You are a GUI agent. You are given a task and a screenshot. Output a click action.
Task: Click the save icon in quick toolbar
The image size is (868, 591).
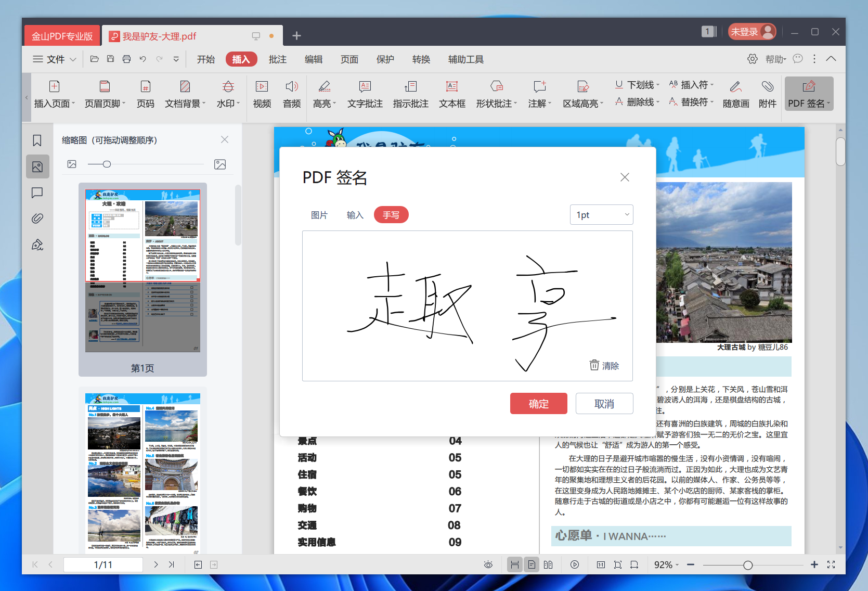(x=110, y=59)
